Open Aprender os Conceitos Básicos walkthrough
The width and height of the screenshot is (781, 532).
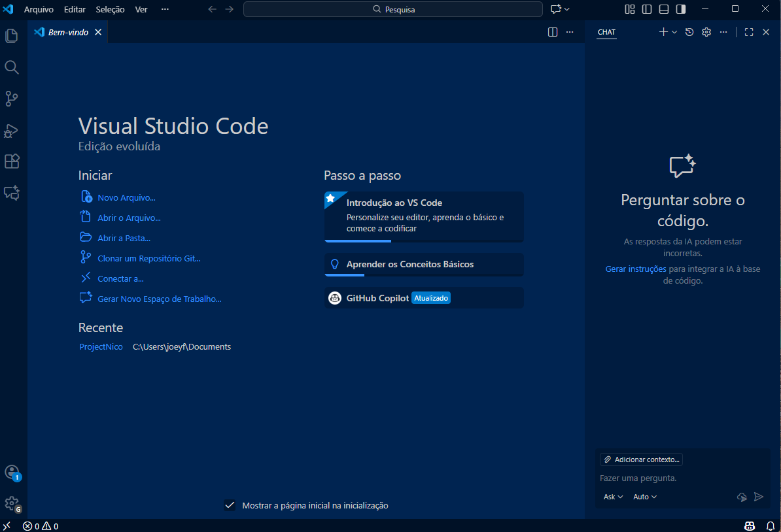pyautogui.click(x=424, y=264)
